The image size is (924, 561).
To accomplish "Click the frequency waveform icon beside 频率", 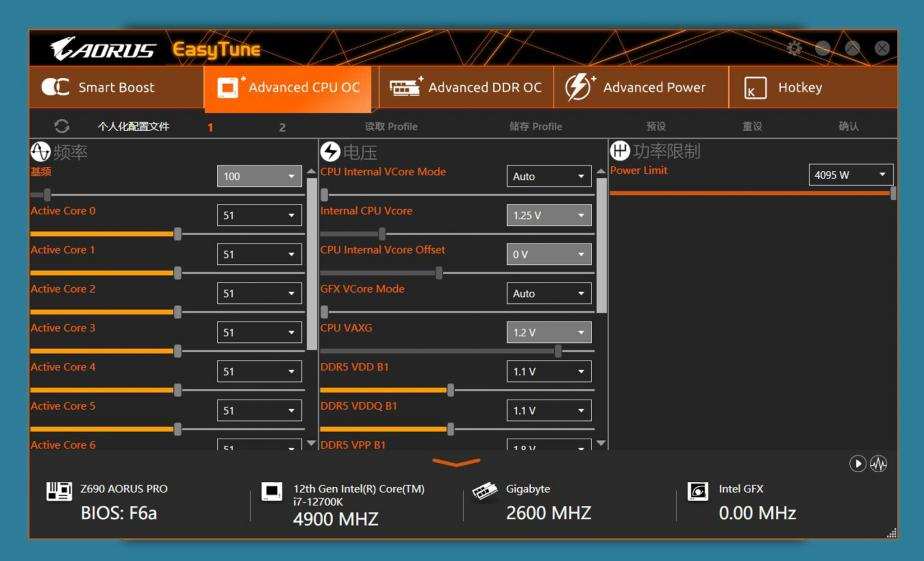I will (x=40, y=152).
